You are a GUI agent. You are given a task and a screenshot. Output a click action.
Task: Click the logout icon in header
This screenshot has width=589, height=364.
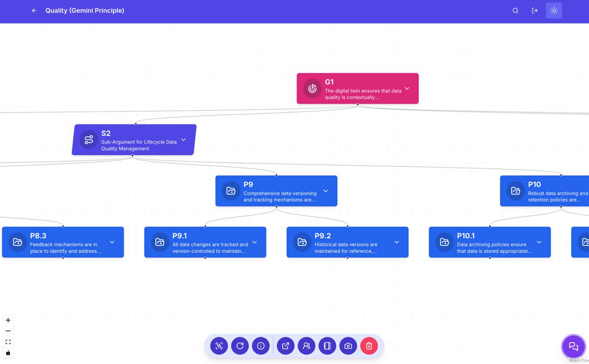(535, 11)
